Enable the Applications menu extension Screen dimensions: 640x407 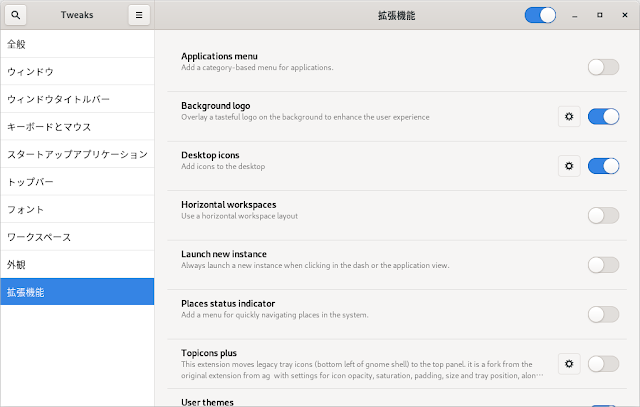pos(603,67)
